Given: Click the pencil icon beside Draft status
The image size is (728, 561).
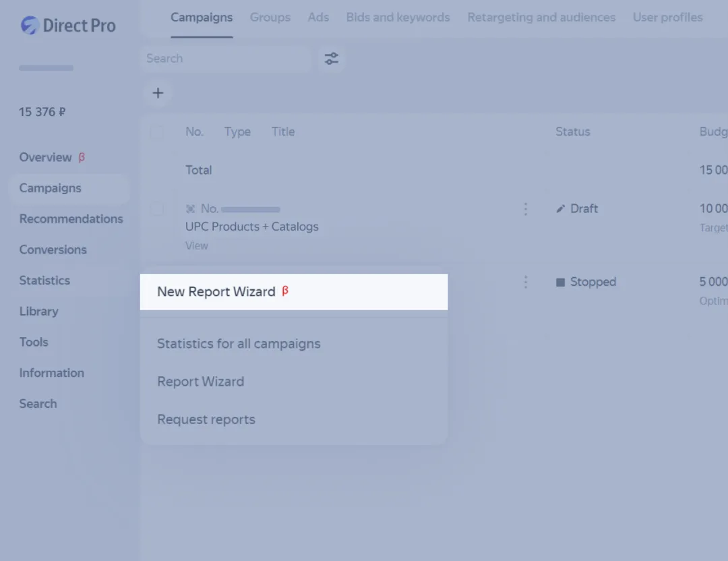Looking at the screenshot, I should coord(560,209).
